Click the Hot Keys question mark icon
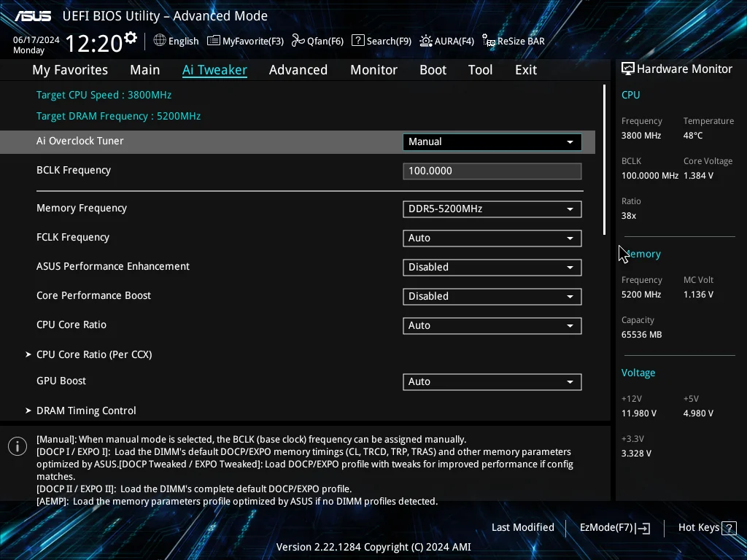This screenshot has width=747, height=560. point(729,528)
